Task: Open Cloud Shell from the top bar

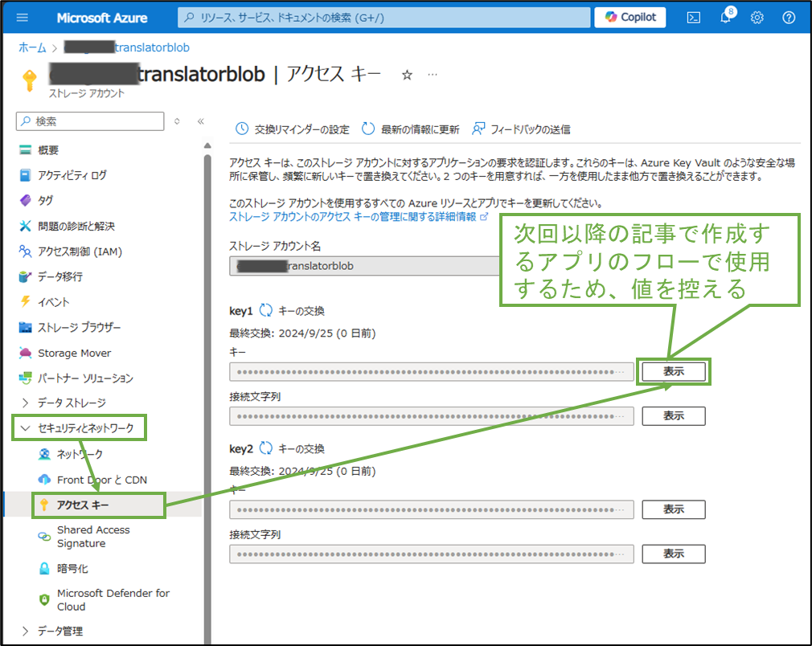Action: [x=693, y=18]
